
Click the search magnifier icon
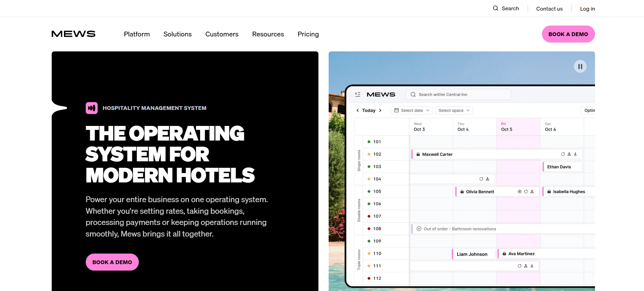(x=495, y=8)
